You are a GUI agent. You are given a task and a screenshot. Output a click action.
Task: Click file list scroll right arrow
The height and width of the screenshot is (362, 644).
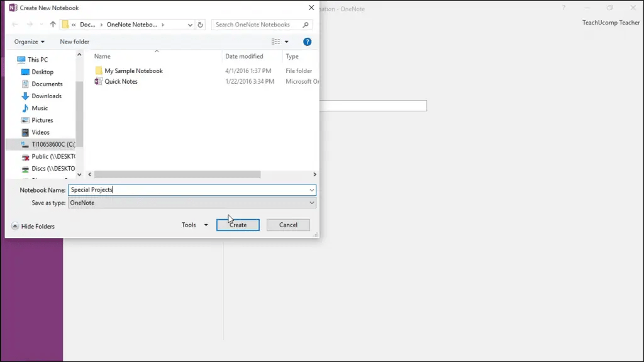coord(314,174)
